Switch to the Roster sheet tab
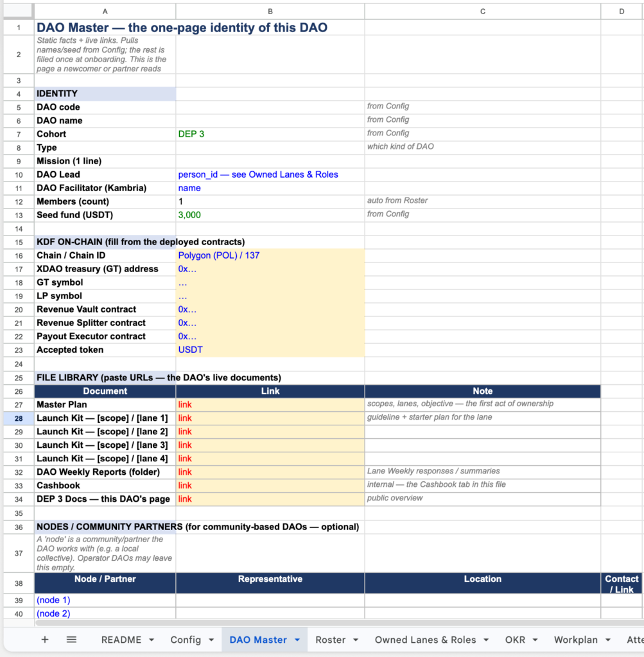This screenshot has height=657, width=644. [331, 640]
